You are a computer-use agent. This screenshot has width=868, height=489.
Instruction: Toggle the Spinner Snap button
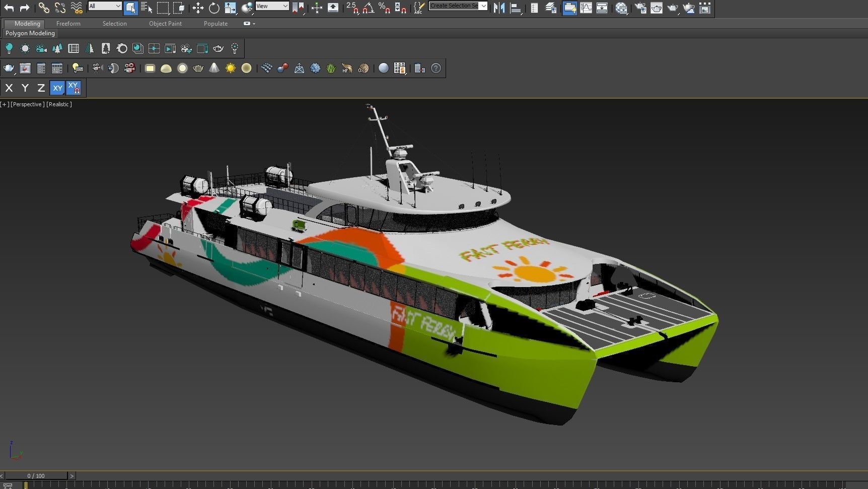pyautogui.click(x=401, y=8)
